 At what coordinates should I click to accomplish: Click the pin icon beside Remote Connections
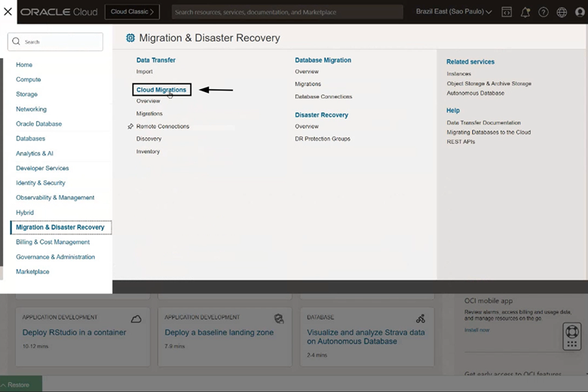click(x=130, y=127)
